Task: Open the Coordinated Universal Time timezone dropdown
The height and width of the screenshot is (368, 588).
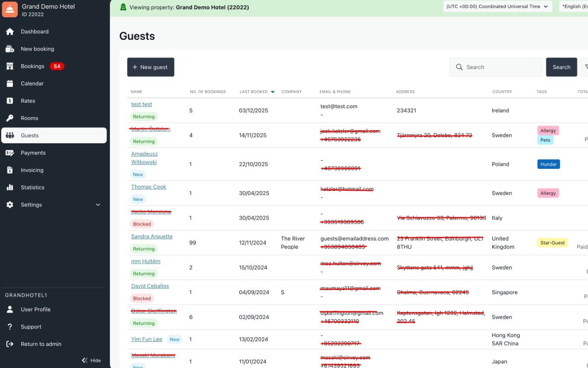Action: point(497,6)
